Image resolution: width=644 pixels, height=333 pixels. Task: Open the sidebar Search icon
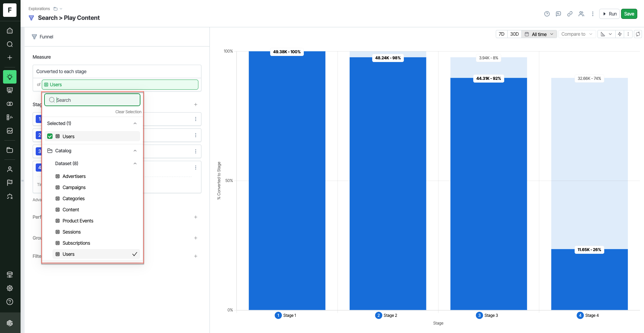(10, 44)
